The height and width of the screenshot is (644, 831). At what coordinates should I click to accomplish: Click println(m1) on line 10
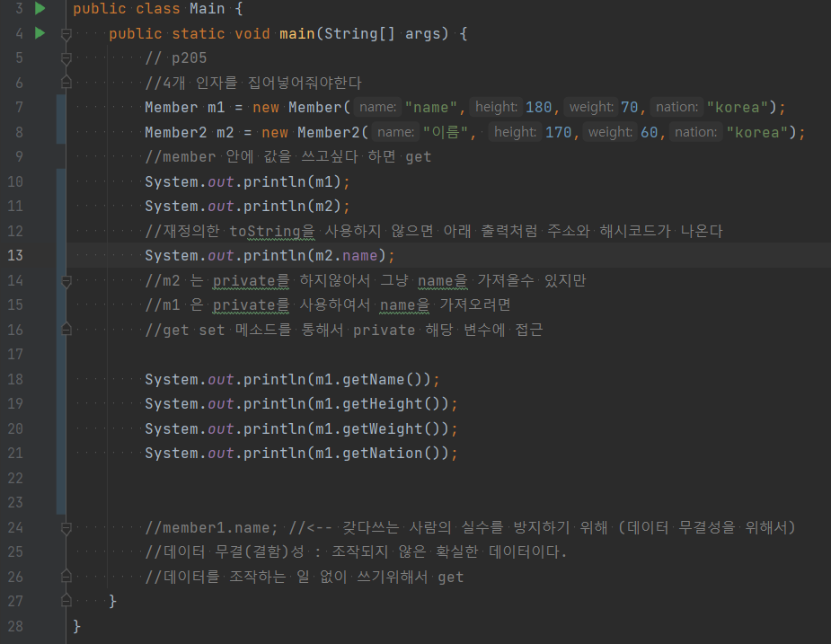292,181
